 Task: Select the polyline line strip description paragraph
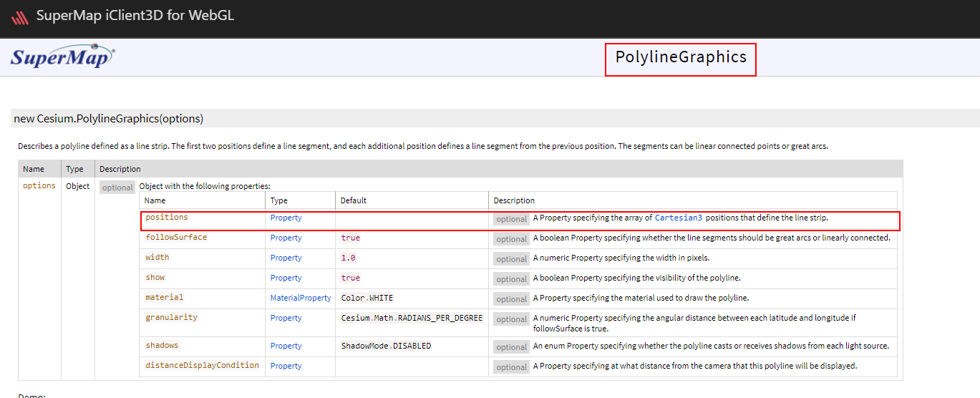coord(423,146)
